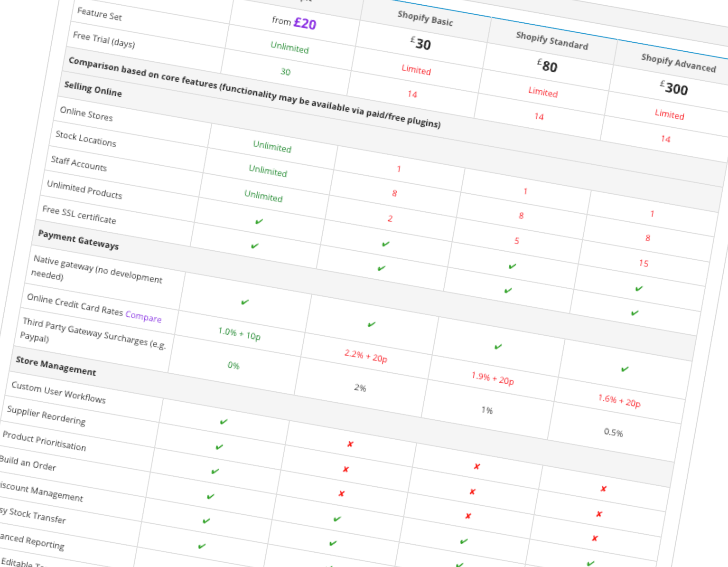728x567 pixels.
Task: Click 'Unlimited' in the Staff Accounts row
Action: (263, 196)
